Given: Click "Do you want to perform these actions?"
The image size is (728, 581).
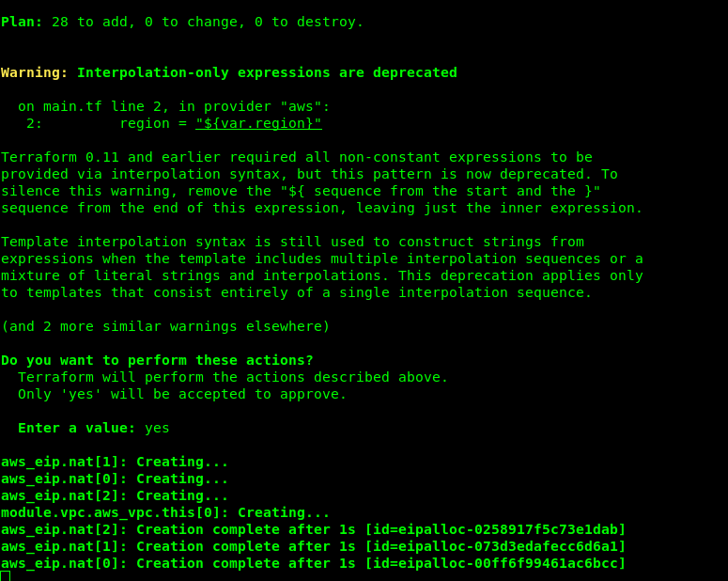Looking at the screenshot, I should point(157,360).
